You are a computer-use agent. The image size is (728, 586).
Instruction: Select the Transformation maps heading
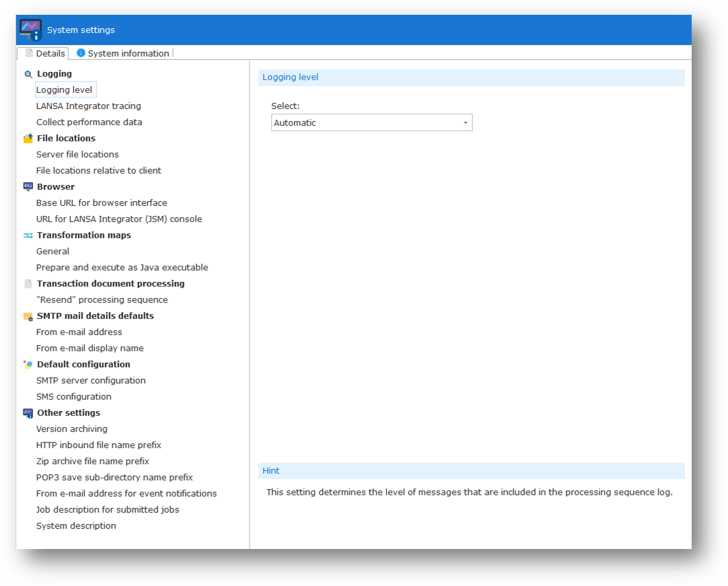click(x=84, y=235)
